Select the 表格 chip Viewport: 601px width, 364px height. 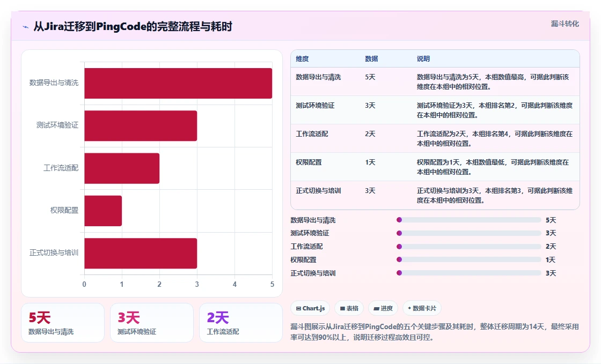pyautogui.click(x=349, y=308)
